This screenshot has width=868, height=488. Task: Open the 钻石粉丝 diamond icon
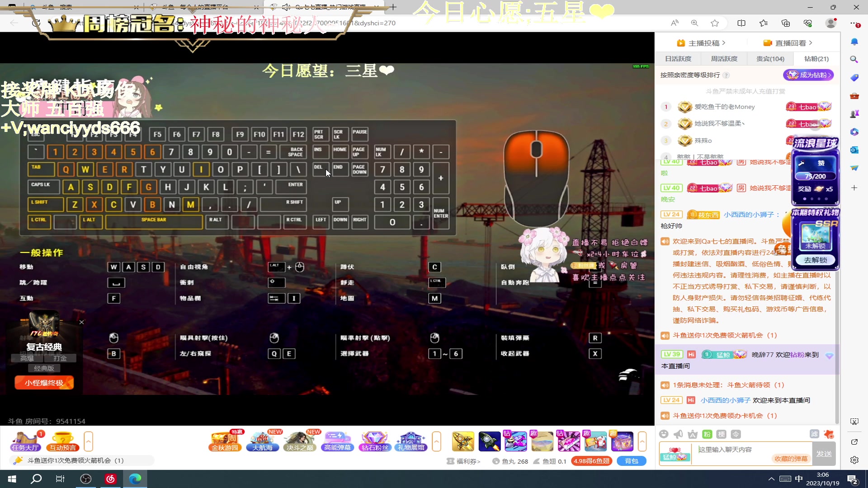(x=375, y=441)
